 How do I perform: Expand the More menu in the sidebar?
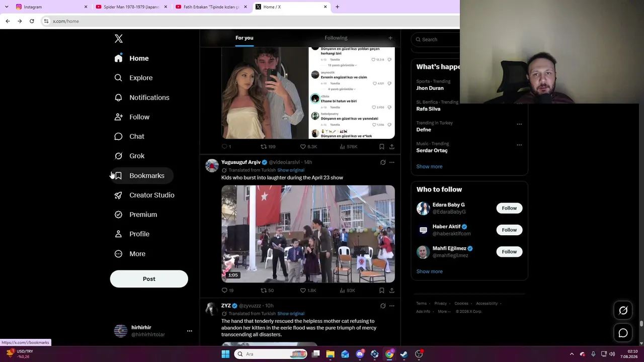(130, 254)
